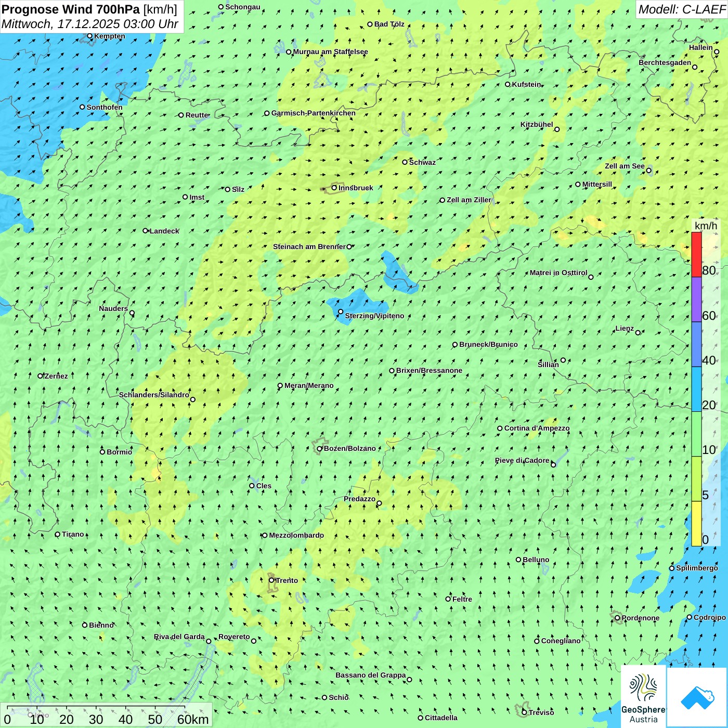Viewport: 728px width, 728px height.
Task: Click the Meran/Merano marker
Action: click(x=280, y=385)
